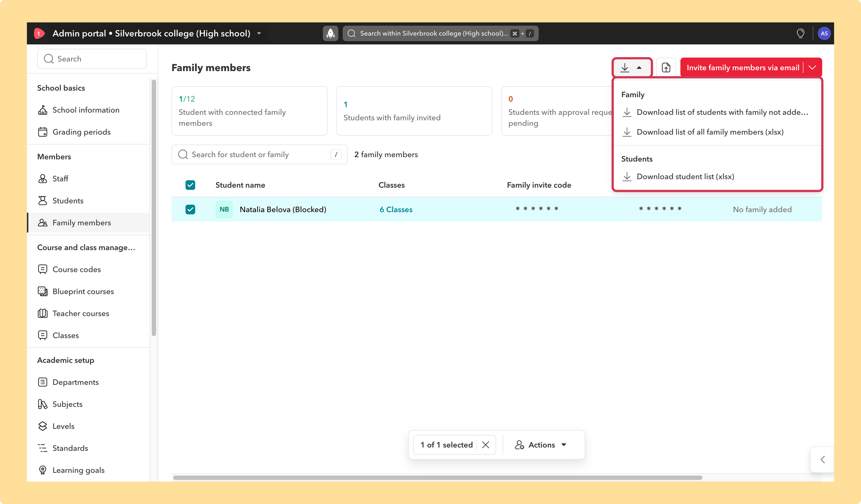This screenshot has width=861, height=504.
Task: Click Natalia Belova (Blocked) name
Action: 283,210
